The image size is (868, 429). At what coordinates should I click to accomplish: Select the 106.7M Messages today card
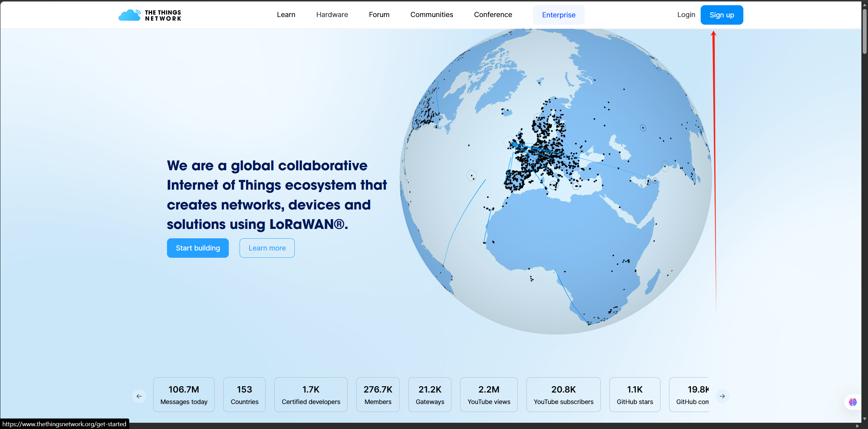click(x=184, y=395)
